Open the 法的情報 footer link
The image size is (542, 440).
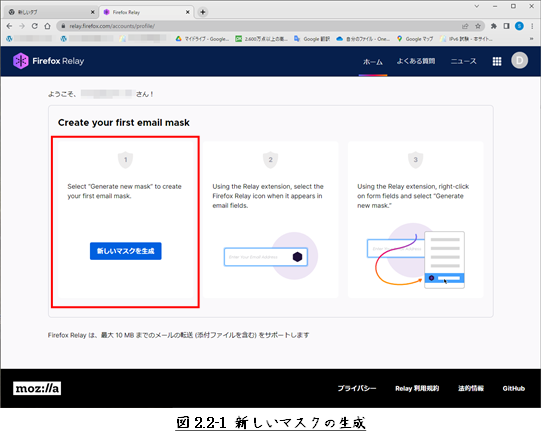471,388
